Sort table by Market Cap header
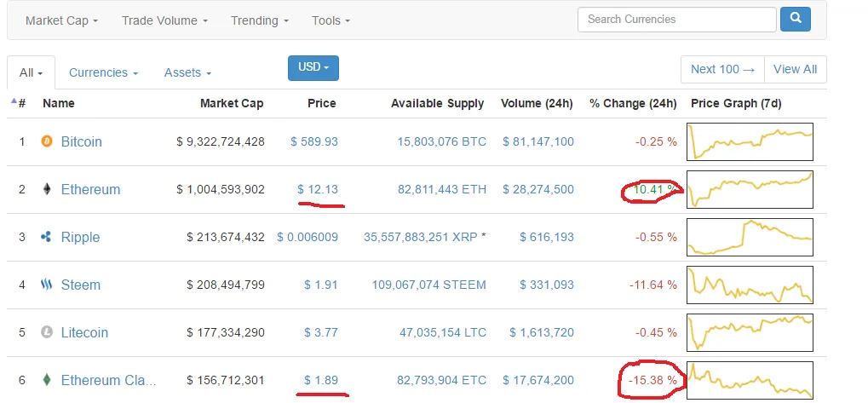This screenshot has width=868, height=403. (232, 103)
